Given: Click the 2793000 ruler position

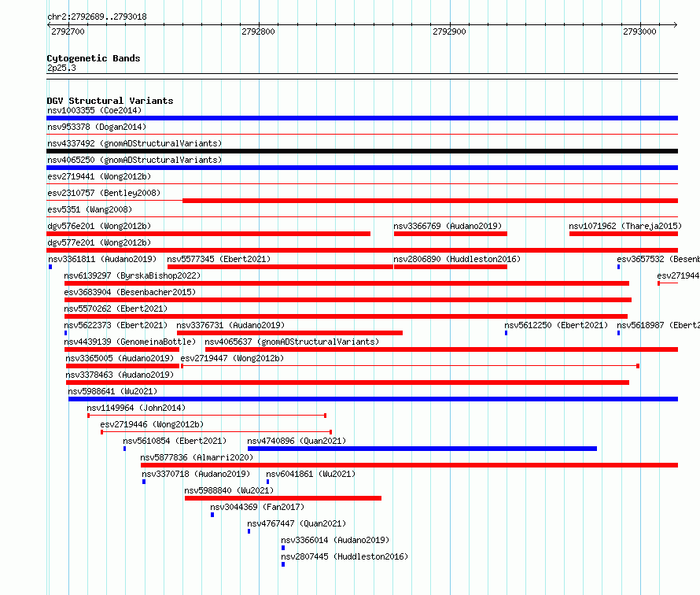Looking at the screenshot, I should click(x=639, y=31).
